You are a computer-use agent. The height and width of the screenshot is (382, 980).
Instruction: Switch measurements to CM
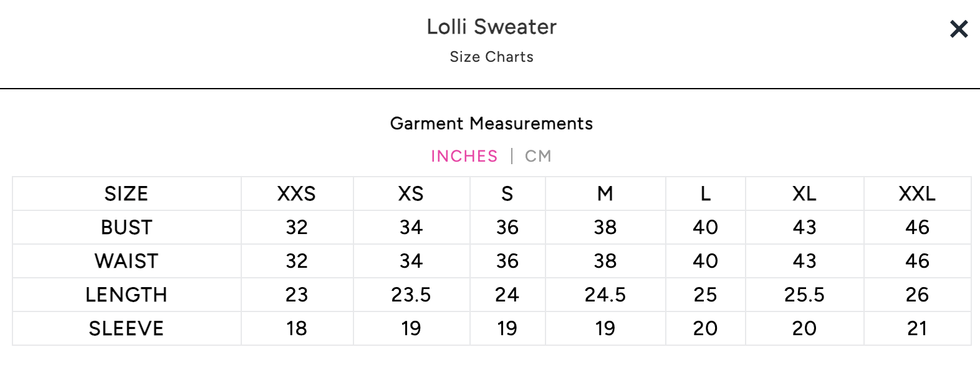pyautogui.click(x=538, y=156)
